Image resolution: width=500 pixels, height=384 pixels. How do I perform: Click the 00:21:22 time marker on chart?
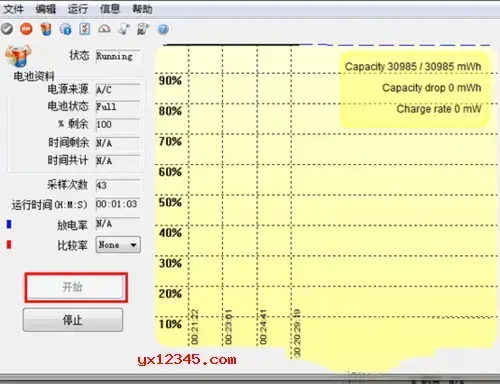[x=195, y=327]
